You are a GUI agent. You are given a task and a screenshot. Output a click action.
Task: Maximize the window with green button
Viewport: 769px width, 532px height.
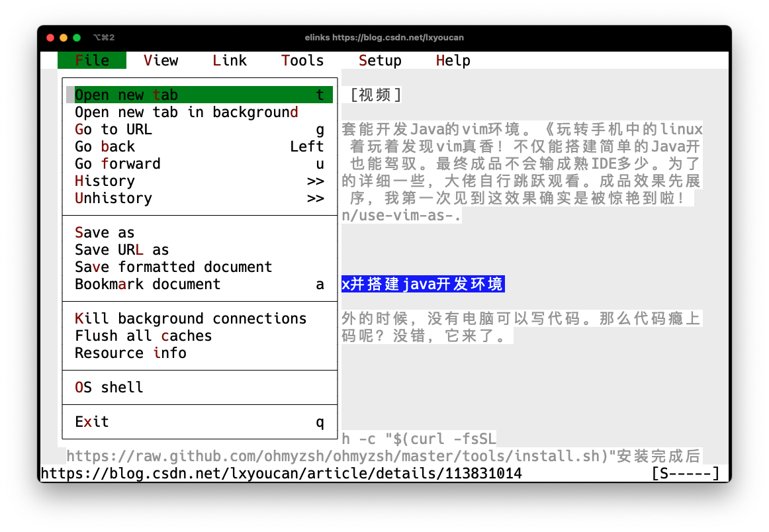coord(77,38)
